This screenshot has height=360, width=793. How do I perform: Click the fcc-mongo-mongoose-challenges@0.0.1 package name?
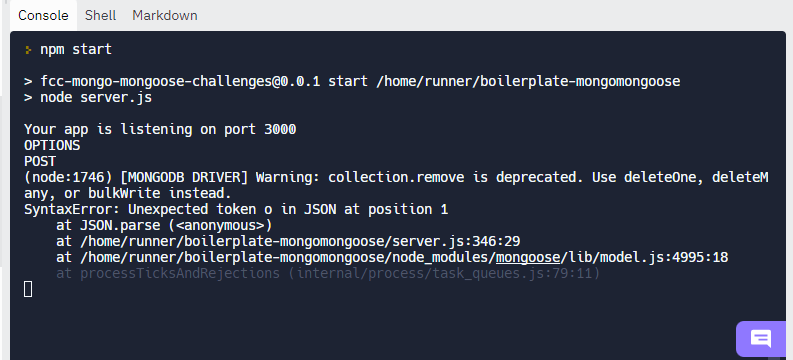click(x=180, y=81)
